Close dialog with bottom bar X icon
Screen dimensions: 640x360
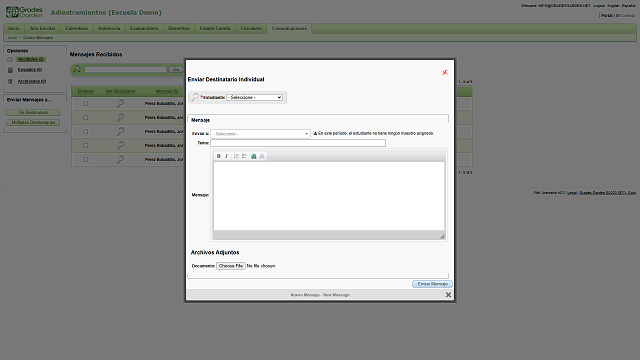pyautogui.click(x=448, y=295)
